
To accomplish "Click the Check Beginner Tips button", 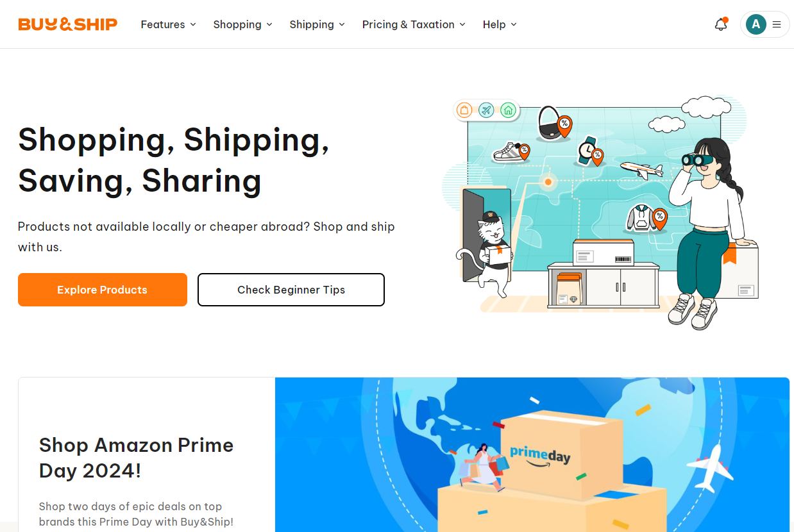I will 291,290.
